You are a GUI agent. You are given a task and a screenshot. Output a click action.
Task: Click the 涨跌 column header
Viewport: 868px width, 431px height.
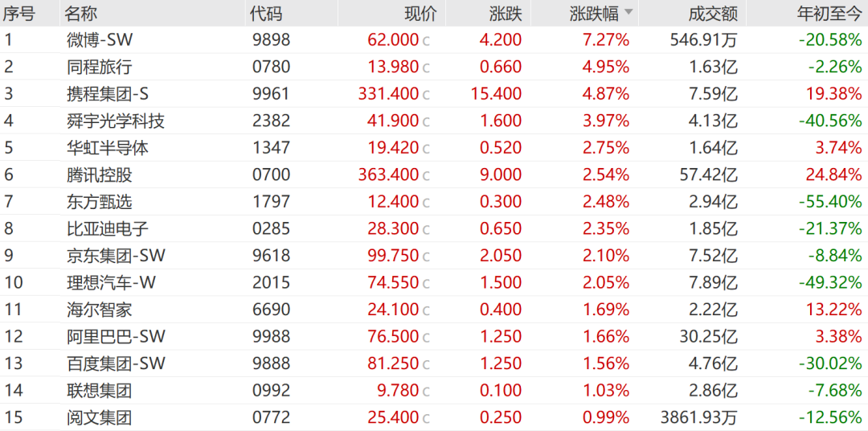[x=506, y=13]
